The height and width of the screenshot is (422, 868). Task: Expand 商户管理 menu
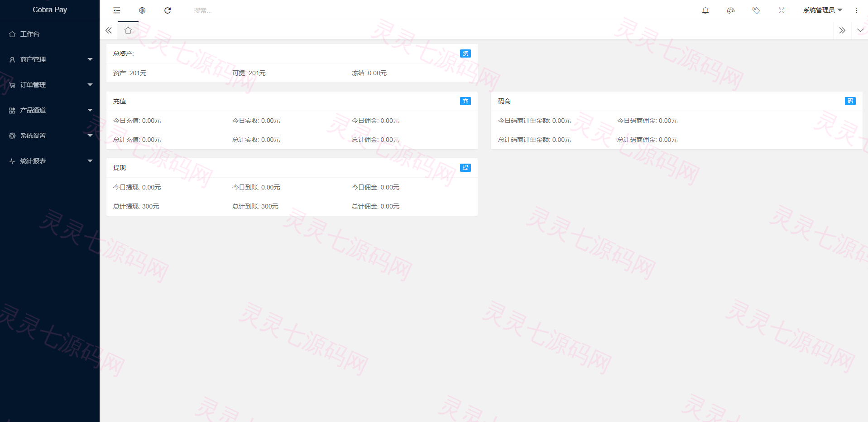pos(50,59)
